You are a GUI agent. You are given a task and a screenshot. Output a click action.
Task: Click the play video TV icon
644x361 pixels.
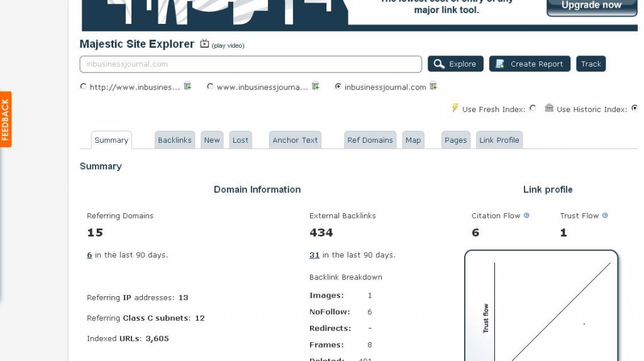[204, 43]
